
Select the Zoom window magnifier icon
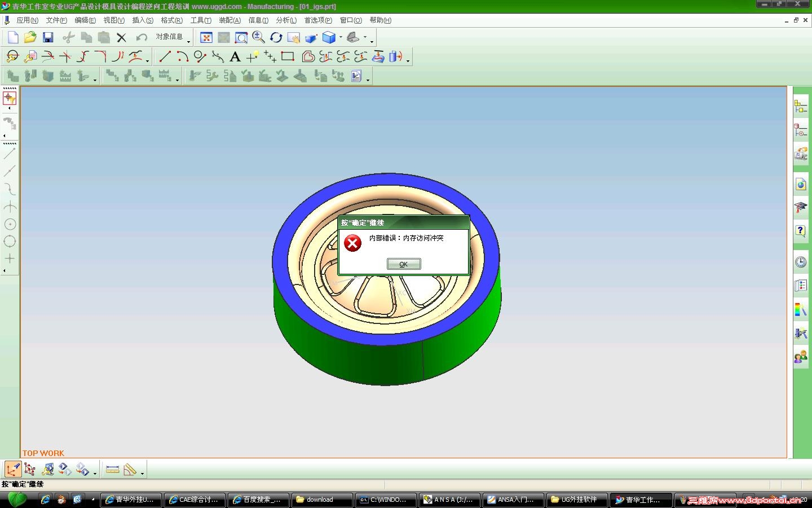pyautogui.click(x=241, y=37)
